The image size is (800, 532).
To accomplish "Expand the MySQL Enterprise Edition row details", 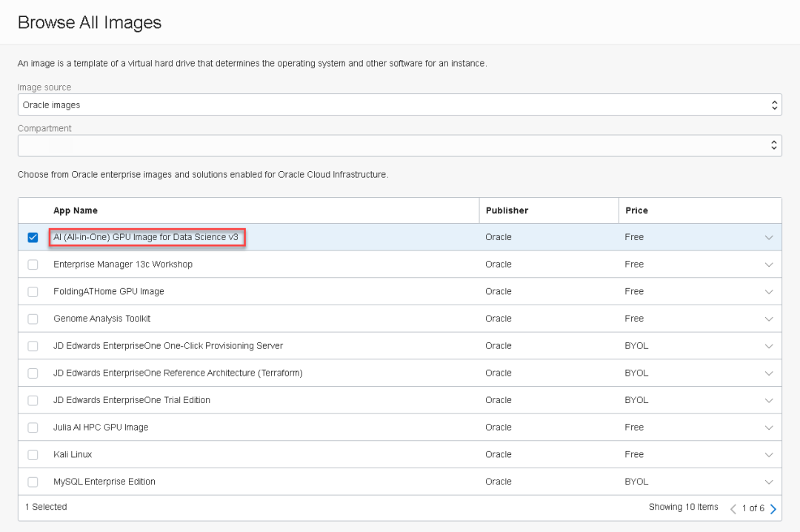I will tap(768, 482).
